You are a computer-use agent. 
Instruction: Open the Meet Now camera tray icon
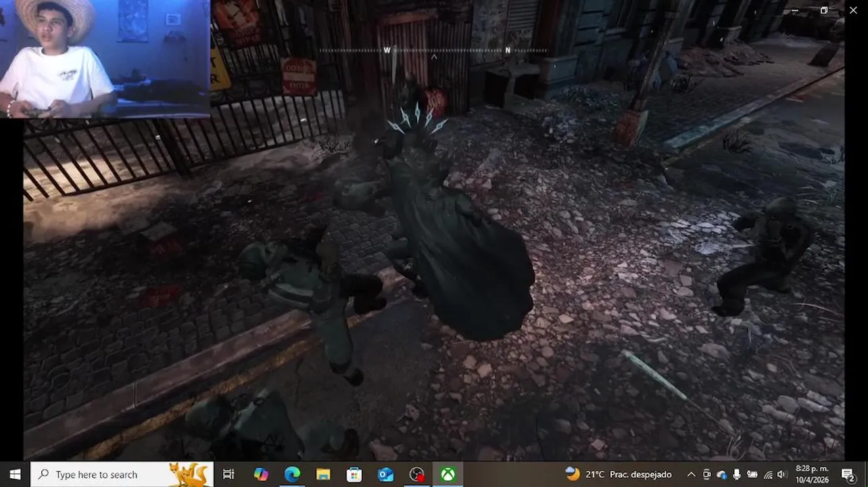tap(706, 475)
